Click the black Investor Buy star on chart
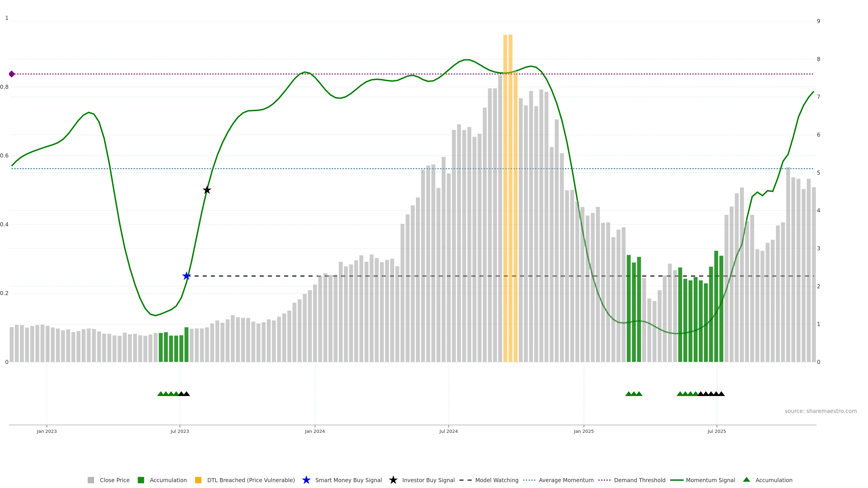868x488 pixels. coord(207,190)
